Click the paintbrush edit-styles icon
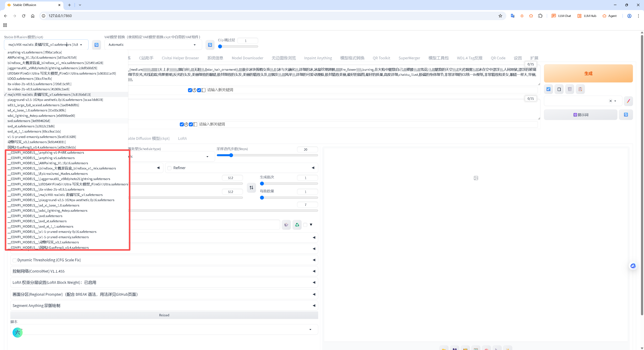 coord(628,101)
